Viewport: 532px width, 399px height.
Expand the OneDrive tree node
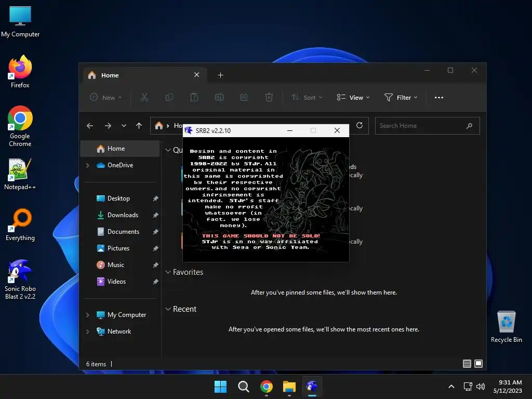coord(87,165)
